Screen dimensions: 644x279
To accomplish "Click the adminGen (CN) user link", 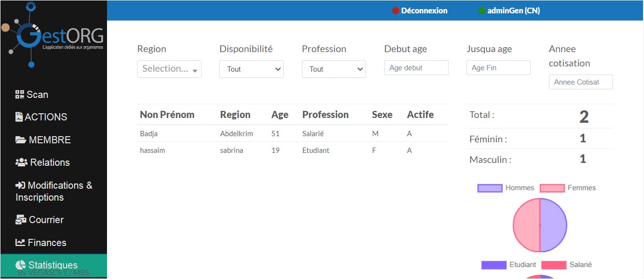I will (x=514, y=11).
